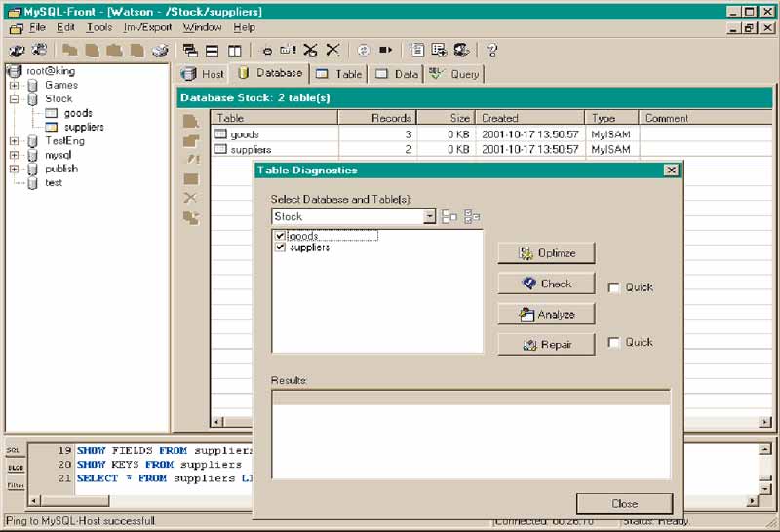Click the top icon in the database side toolbar
This screenshot has height=532, width=780.
pos(190,121)
